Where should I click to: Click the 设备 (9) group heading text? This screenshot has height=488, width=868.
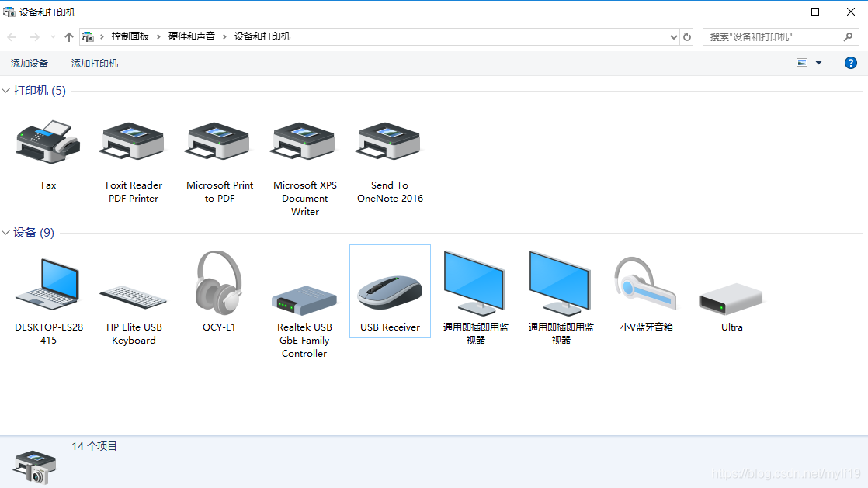[33, 233]
